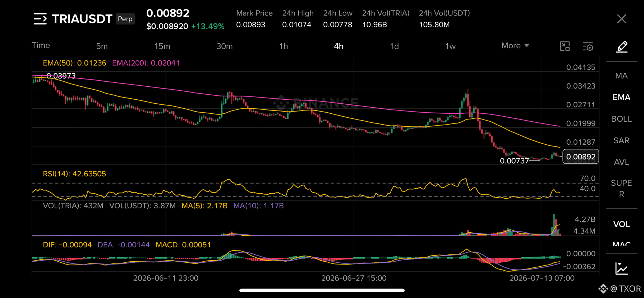Select the 1w timeframe
Viewport: 644px width, 298px height.
(450, 46)
